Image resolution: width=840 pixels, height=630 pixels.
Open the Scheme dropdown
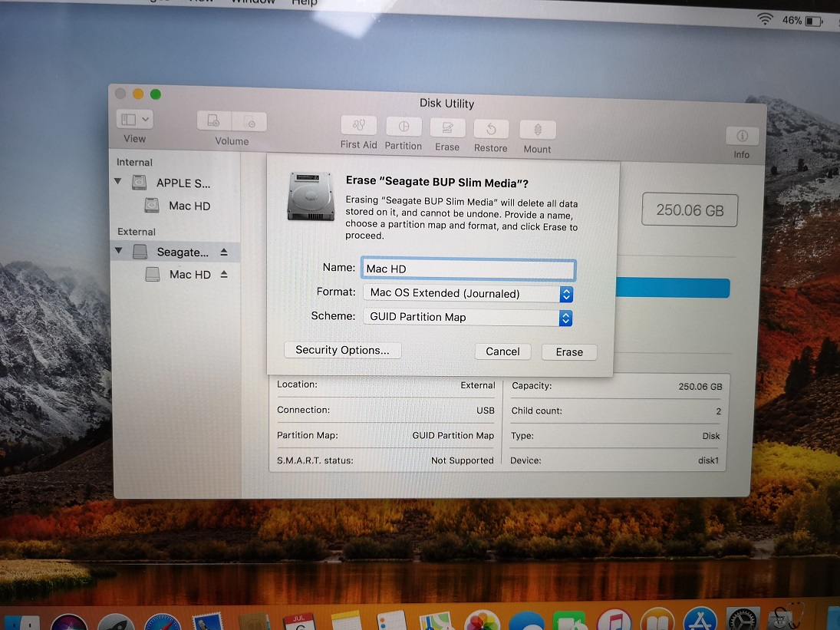[468, 317]
